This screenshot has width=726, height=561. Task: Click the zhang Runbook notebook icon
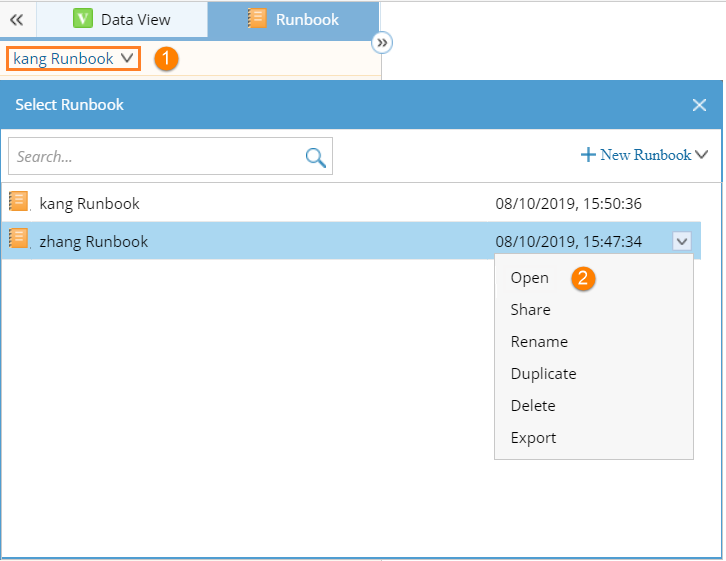click(x=19, y=239)
